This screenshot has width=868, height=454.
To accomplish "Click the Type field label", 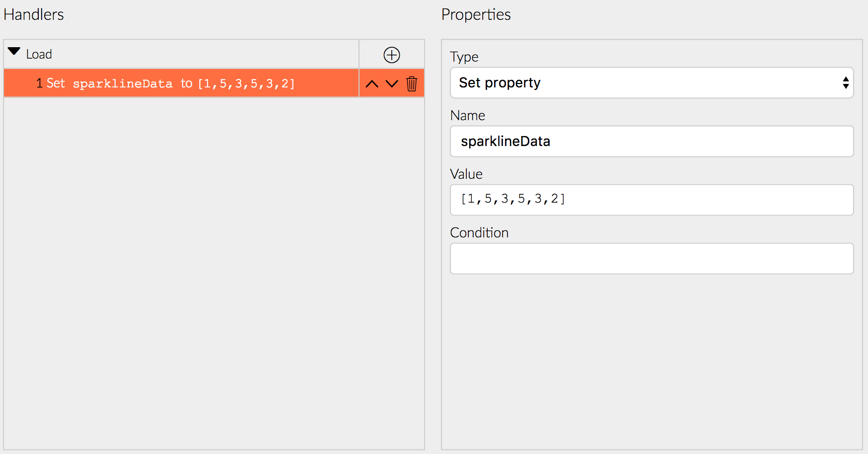I will [464, 57].
